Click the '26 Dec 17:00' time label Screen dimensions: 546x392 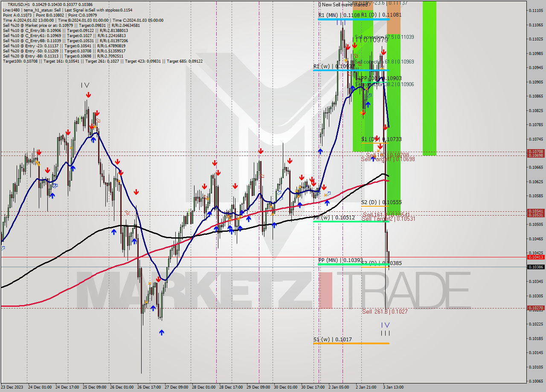(x=148, y=387)
